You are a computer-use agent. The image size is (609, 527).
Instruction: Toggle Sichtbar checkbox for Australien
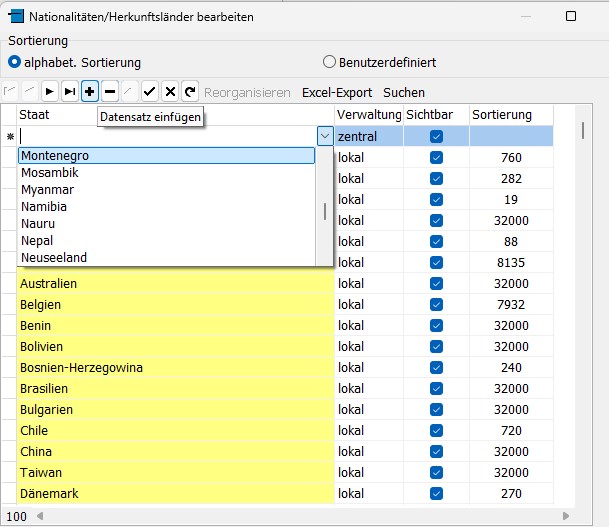tap(437, 284)
